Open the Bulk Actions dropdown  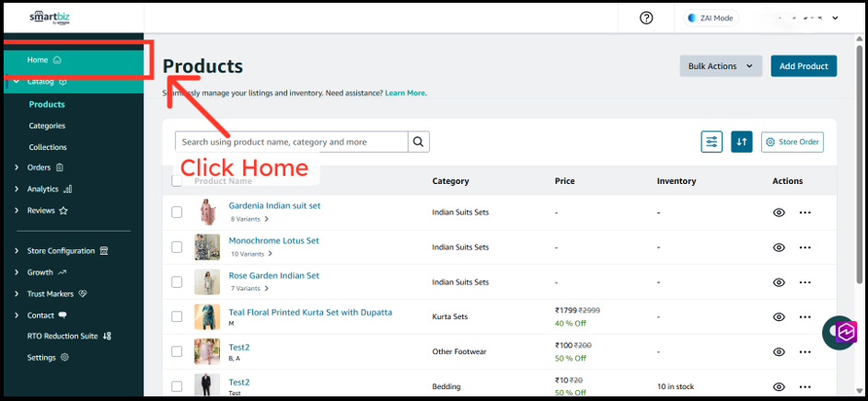pos(721,66)
